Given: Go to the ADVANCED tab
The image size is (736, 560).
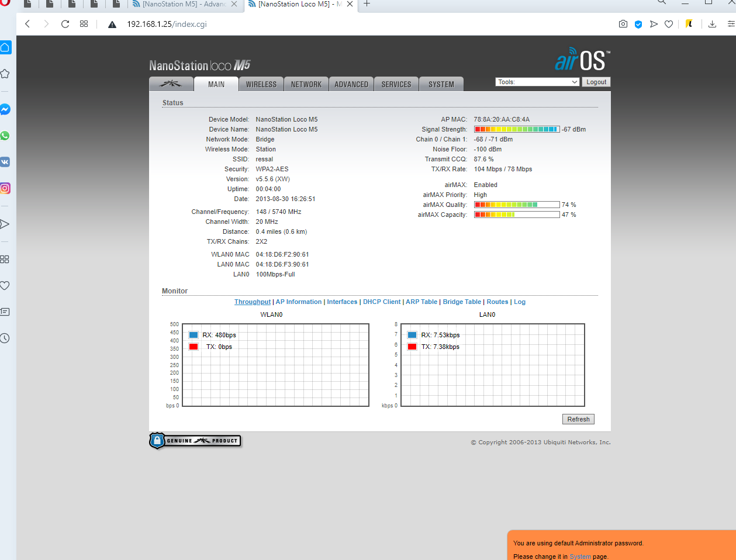Looking at the screenshot, I should (x=351, y=84).
